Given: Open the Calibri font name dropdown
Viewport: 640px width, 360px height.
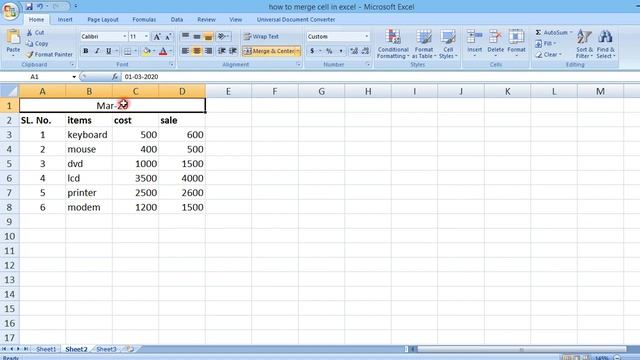Looking at the screenshot, I should [x=124, y=37].
